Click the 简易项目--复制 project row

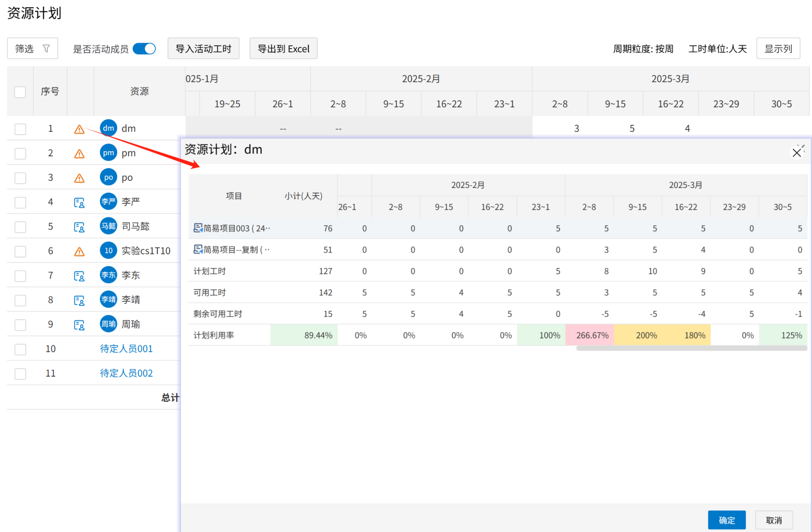pyautogui.click(x=236, y=250)
